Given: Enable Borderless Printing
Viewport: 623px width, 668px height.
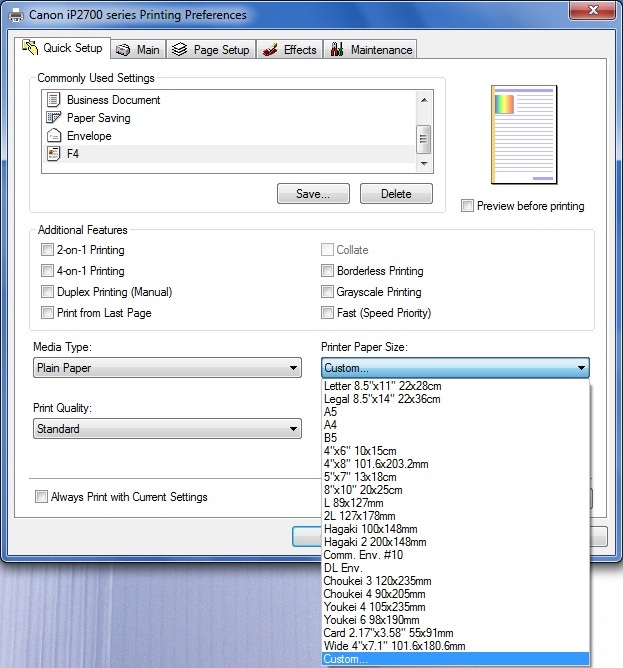Looking at the screenshot, I should [x=327, y=271].
